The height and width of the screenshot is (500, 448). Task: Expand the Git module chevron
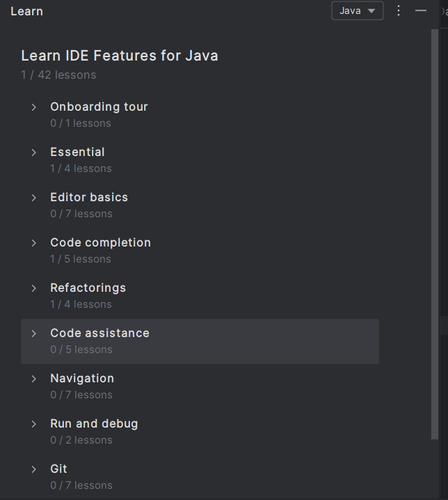click(x=34, y=469)
